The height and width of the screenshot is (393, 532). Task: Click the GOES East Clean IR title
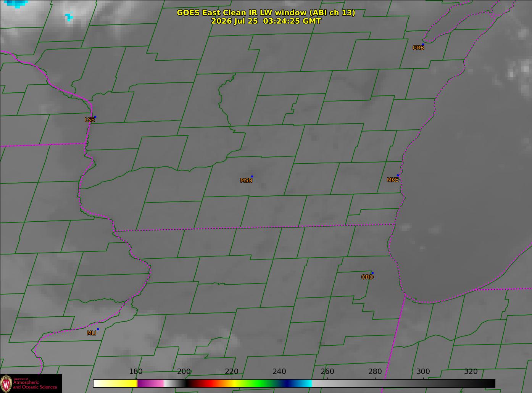pyautogui.click(x=266, y=13)
